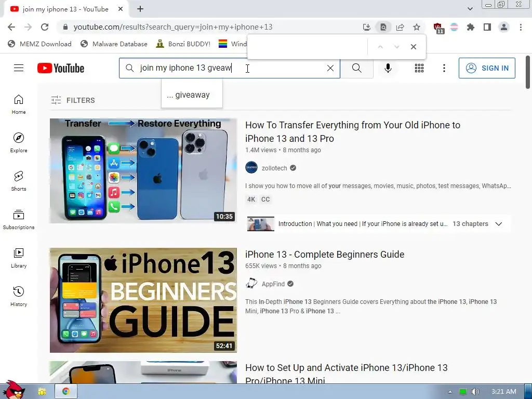This screenshot has height=399, width=532.
Task: Open 'How to Set Up and Activate iPhone 13' title
Action: 347,373
